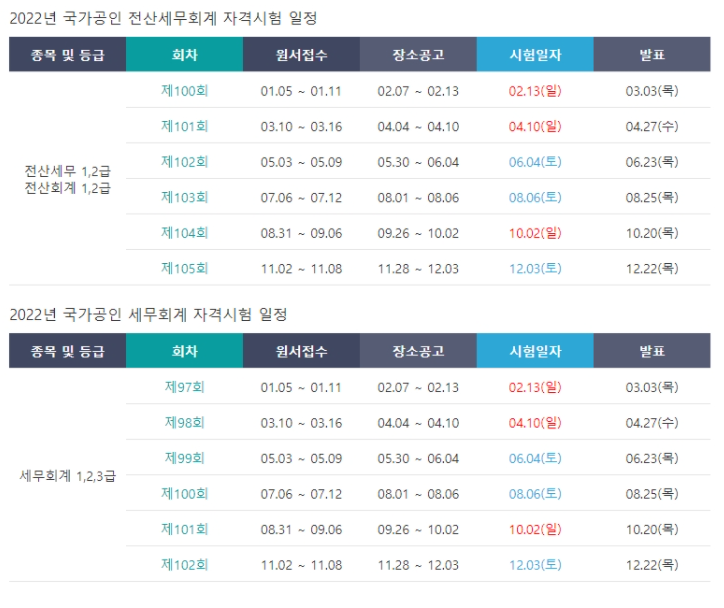This screenshot has width=724, height=608.
Task: Select '시험일자' header in the lower 세무회계 table
Action: (535, 351)
